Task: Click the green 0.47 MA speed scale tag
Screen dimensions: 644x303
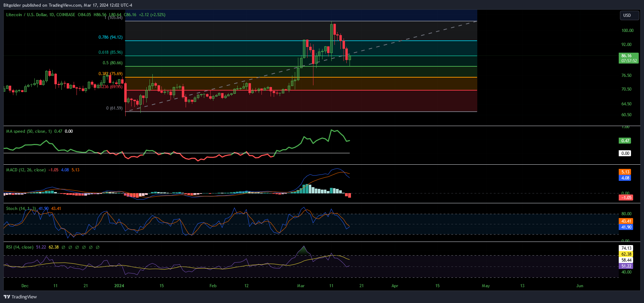Action: pyautogui.click(x=625, y=141)
